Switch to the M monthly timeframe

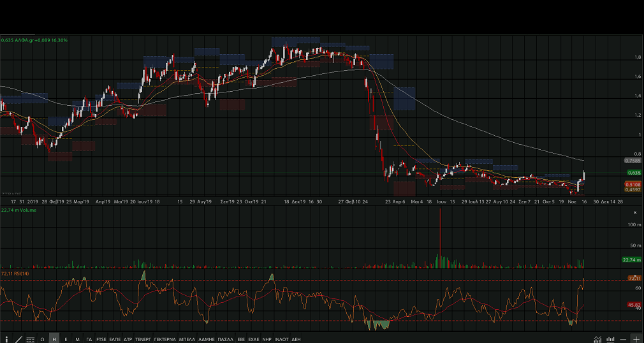click(77, 339)
